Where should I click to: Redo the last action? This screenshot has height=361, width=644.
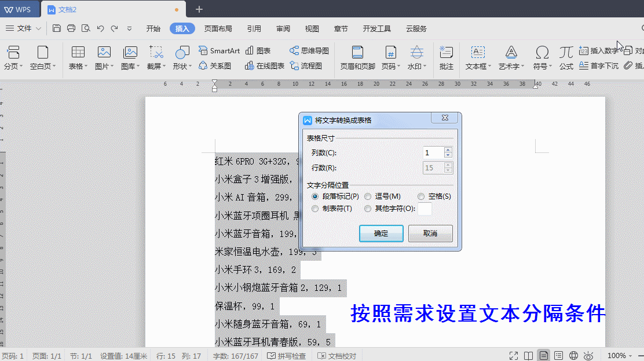[x=115, y=28]
